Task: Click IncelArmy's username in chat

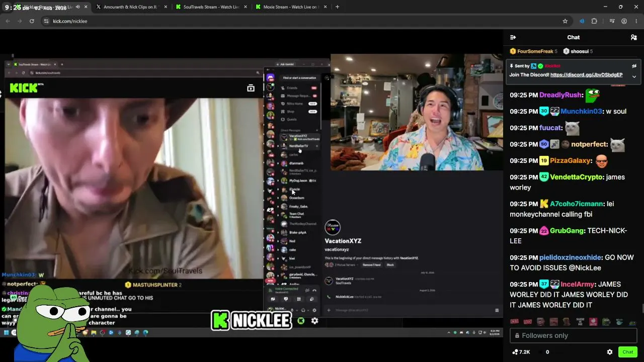Action: 578,285
